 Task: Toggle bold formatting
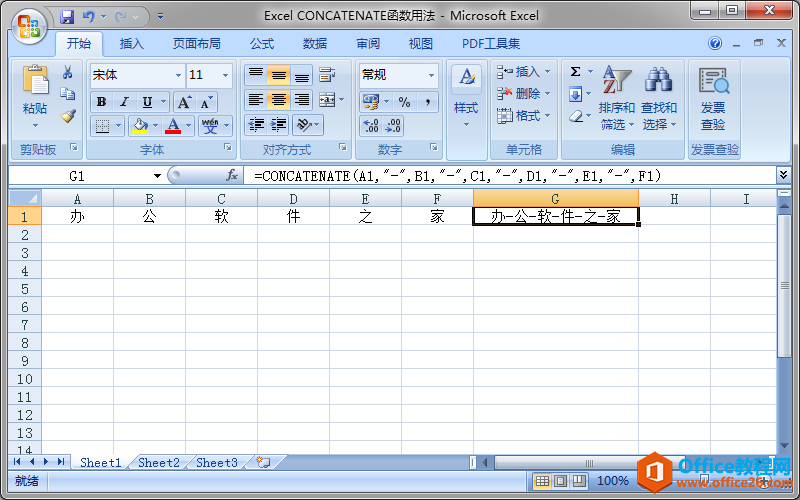tap(102, 102)
